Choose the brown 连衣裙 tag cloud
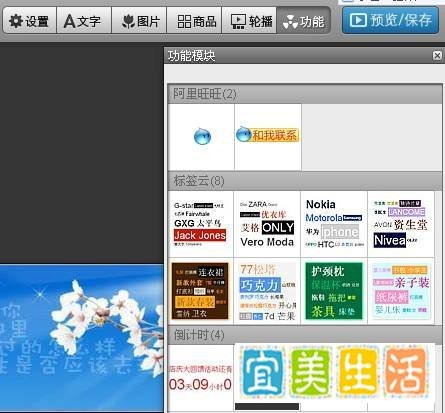445x413 pixels. point(201,291)
